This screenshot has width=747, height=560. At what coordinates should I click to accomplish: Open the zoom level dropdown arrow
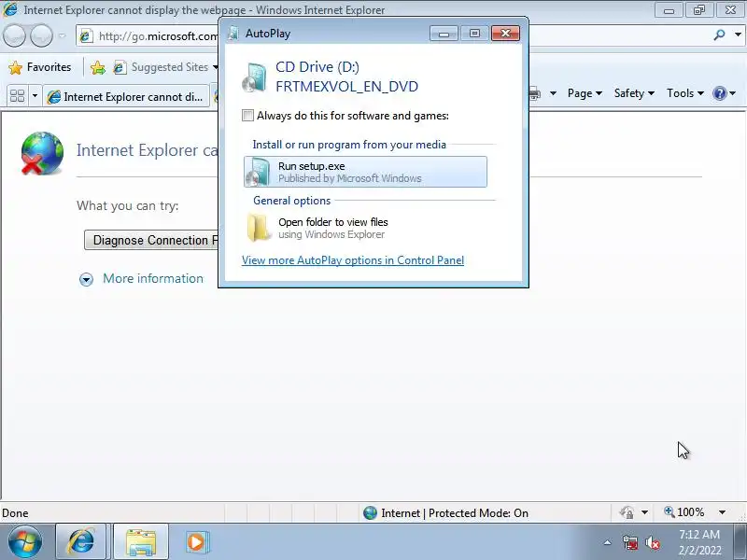(722, 512)
